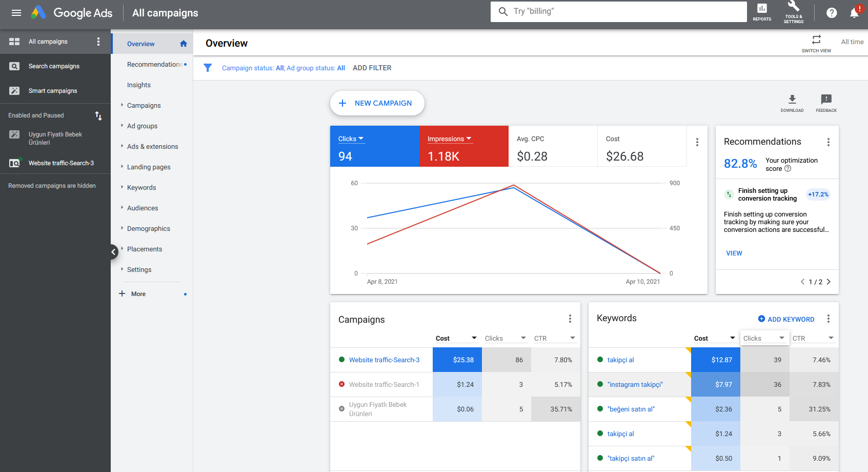Select the Avg. CPC metric tile
This screenshot has width=868, height=472.
553,146
